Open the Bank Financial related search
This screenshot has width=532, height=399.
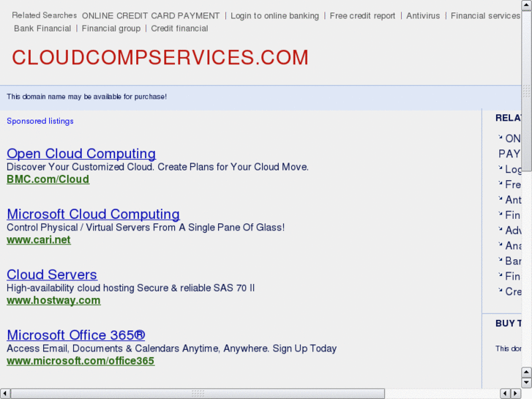[42, 29]
